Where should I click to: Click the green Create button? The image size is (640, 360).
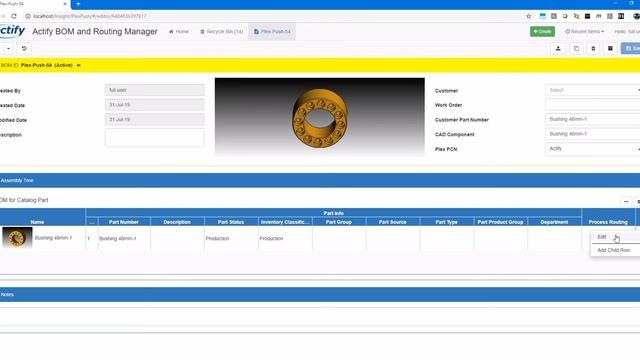click(542, 31)
